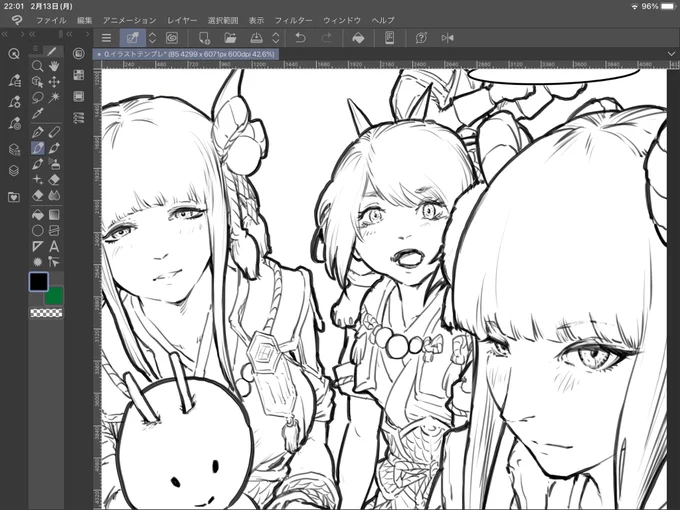
Task: Select the Lasso selection tool
Action: click(x=38, y=97)
